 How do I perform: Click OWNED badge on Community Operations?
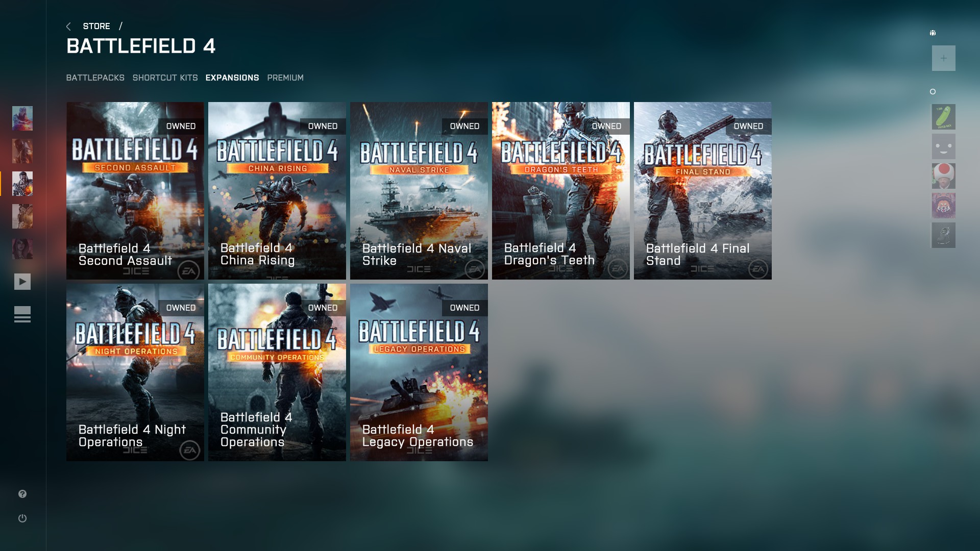tap(323, 308)
